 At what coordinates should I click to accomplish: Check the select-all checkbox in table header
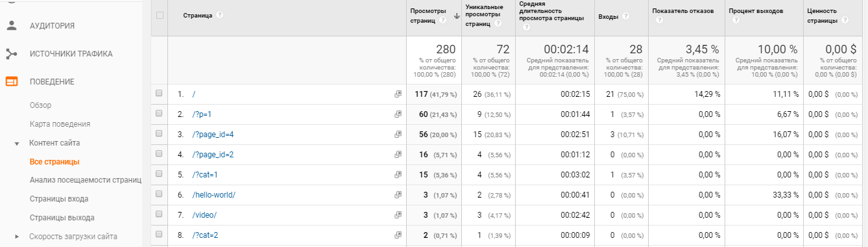pyautogui.click(x=160, y=16)
